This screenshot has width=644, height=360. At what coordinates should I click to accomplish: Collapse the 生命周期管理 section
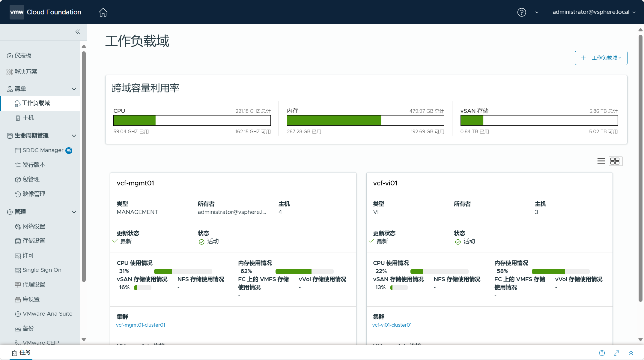[74, 136]
